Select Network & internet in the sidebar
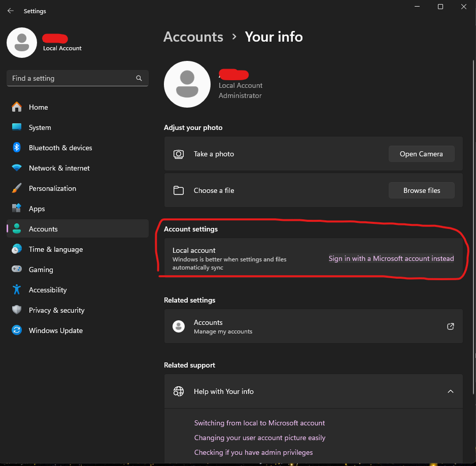This screenshot has width=476, height=466. tap(78, 168)
